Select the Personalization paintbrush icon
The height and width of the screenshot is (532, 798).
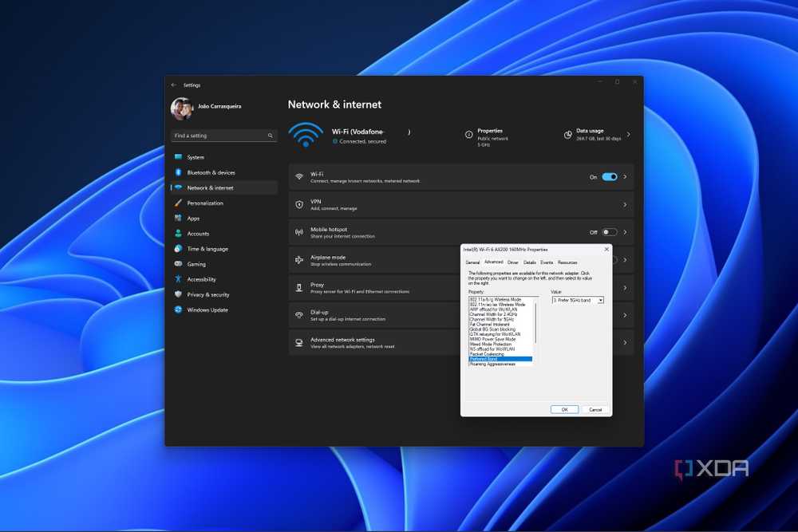click(x=178, y=203)
